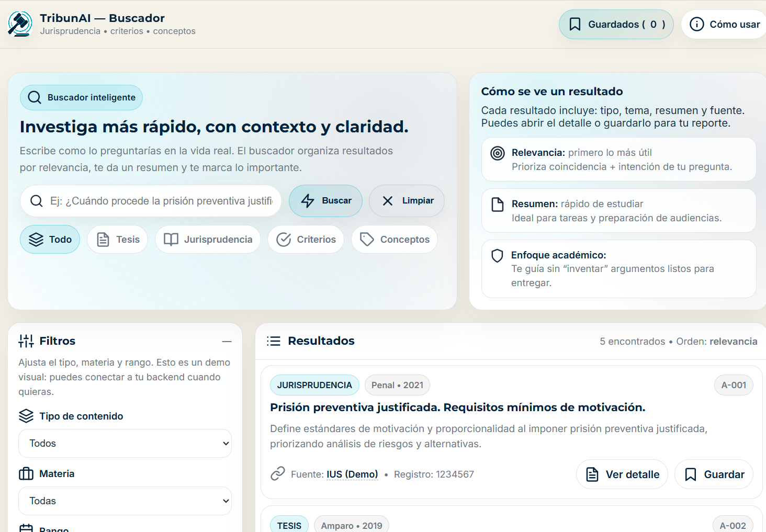Click the Resultados list icon
This screenshot has width=766, height=532.
click(x=274, y=341)
